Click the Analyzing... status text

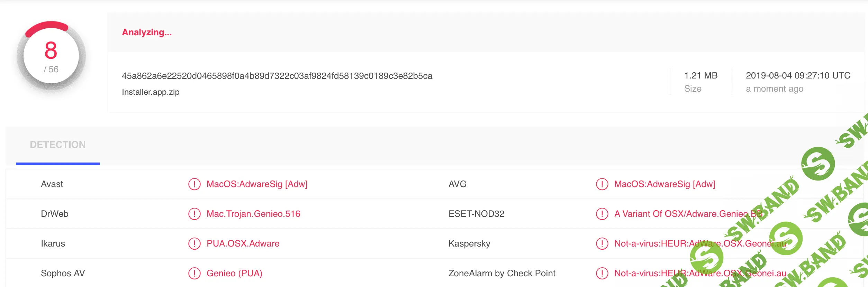coord(147,33)
